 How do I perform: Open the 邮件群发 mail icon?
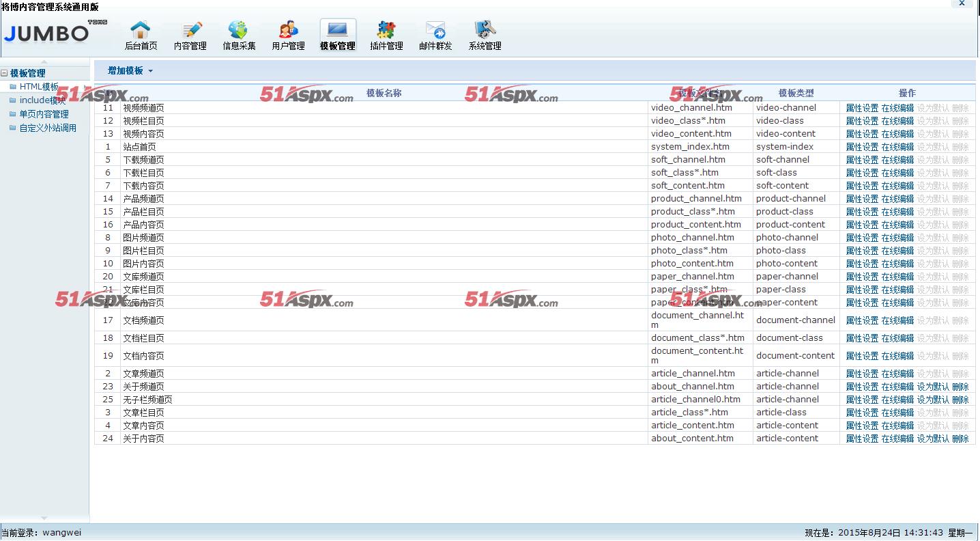(435, 31)
